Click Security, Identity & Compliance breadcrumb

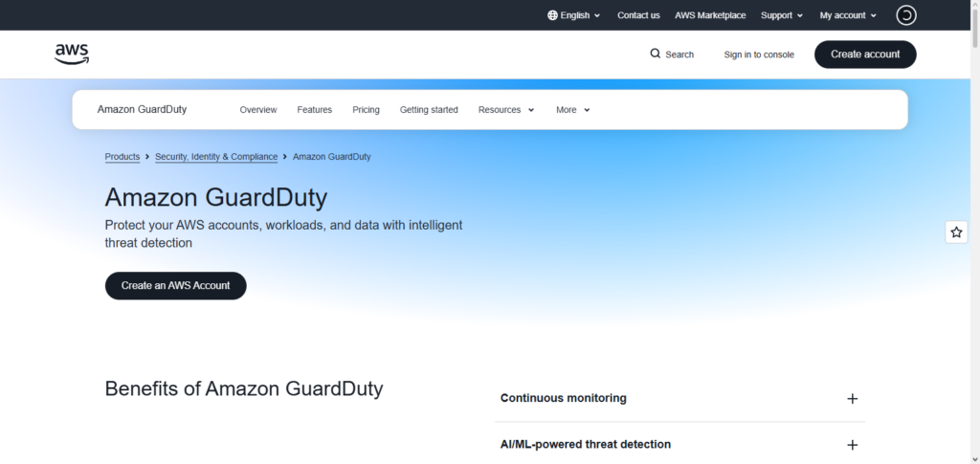[x=216, y=157]
